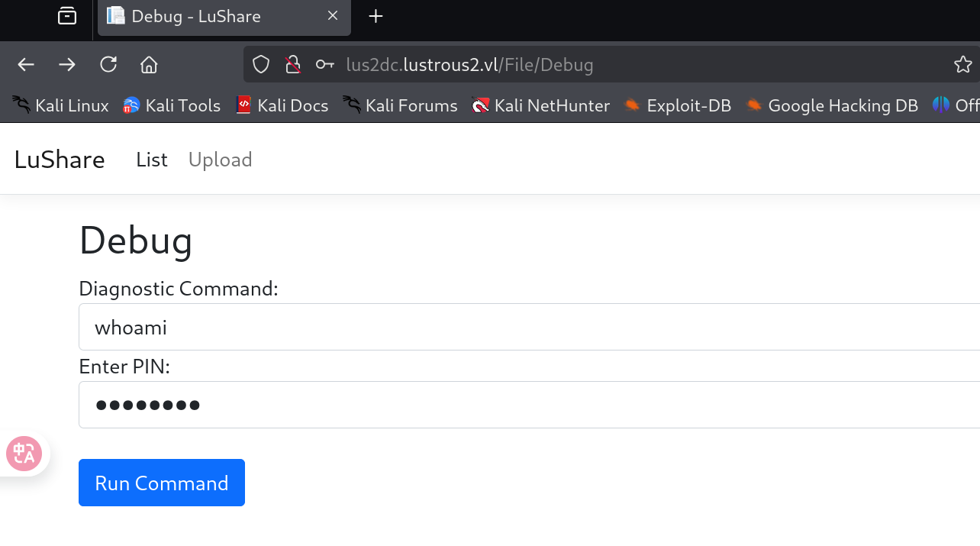Open the Firefox tab overview icon
Screen dimensions: 980x546
click(x=67, y=16)
